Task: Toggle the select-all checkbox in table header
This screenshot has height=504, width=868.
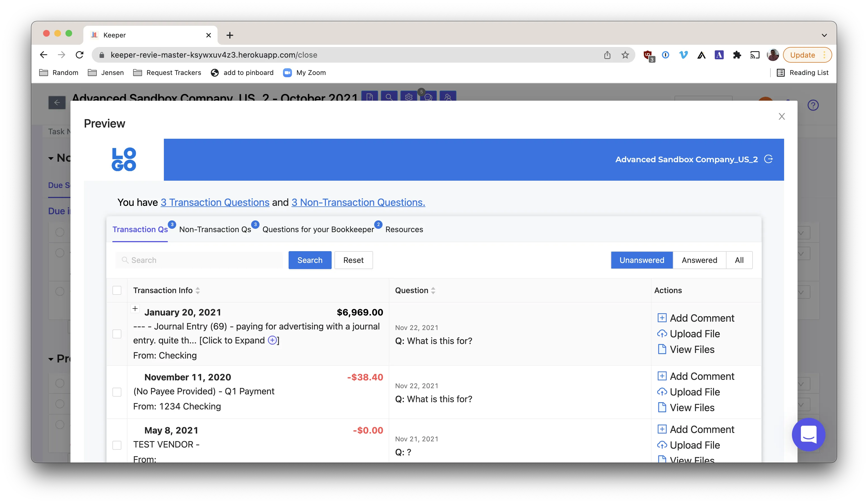Action: click(x=117, y=290)
